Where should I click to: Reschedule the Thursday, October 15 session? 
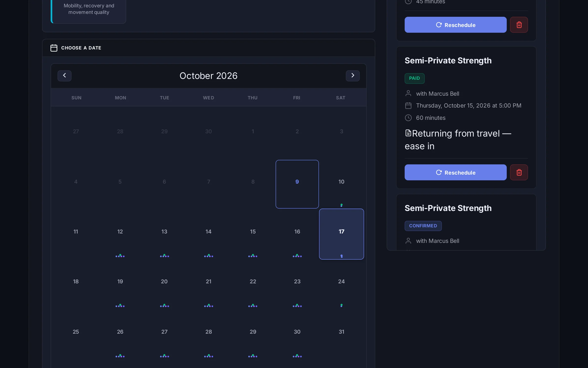455,172
